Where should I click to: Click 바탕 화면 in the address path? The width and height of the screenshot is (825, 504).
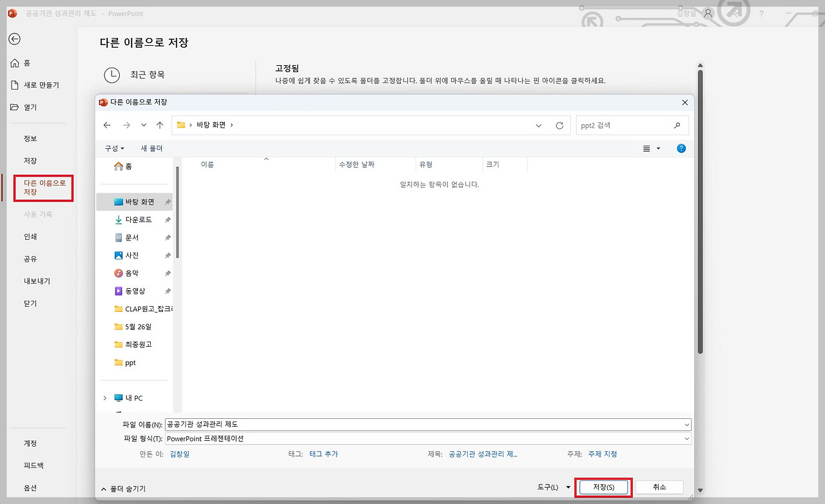point(211,125)
